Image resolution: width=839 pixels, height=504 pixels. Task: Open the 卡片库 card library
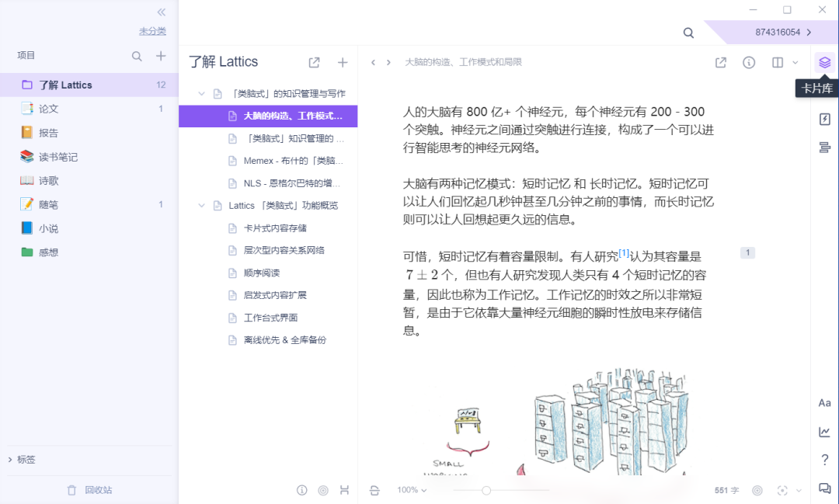(824, 63)
